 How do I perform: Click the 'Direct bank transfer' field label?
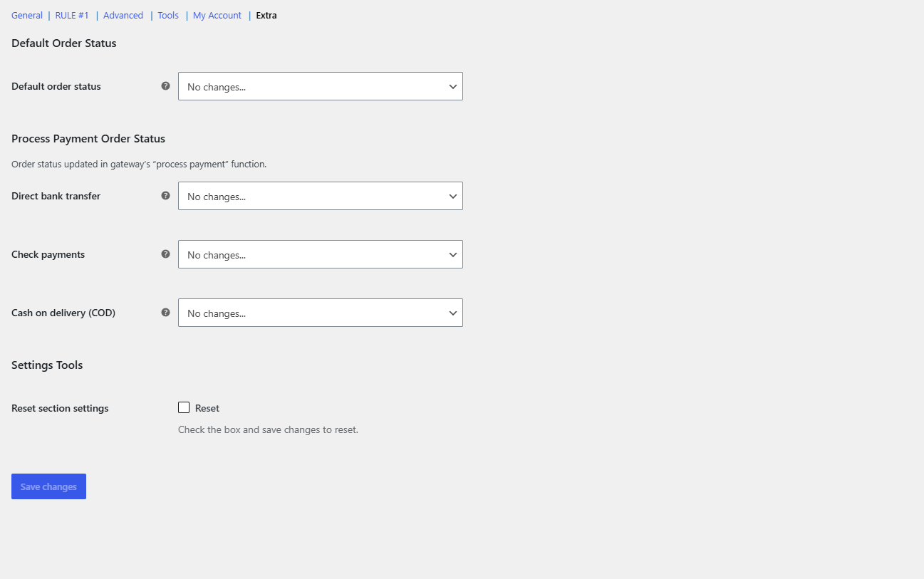click(x=56, y=197)
